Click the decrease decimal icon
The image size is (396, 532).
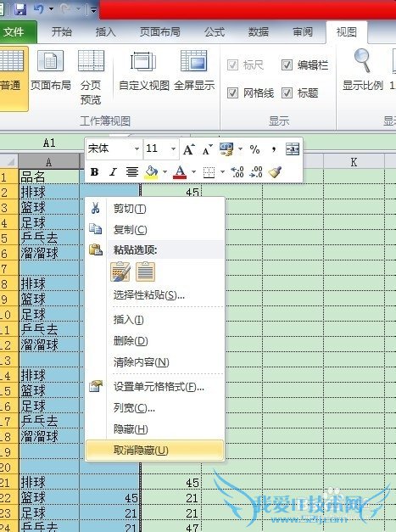click(x=255, y=172)
